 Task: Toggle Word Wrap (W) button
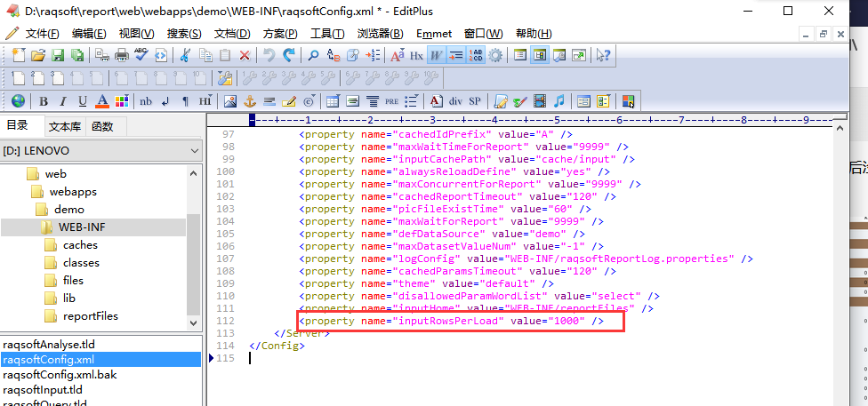pos(436,55)
